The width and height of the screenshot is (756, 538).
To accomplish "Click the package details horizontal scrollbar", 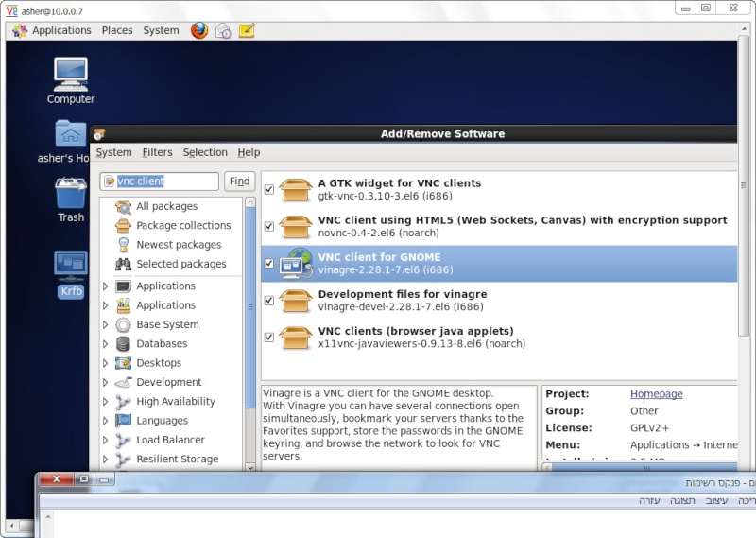I will pos(645,467).
